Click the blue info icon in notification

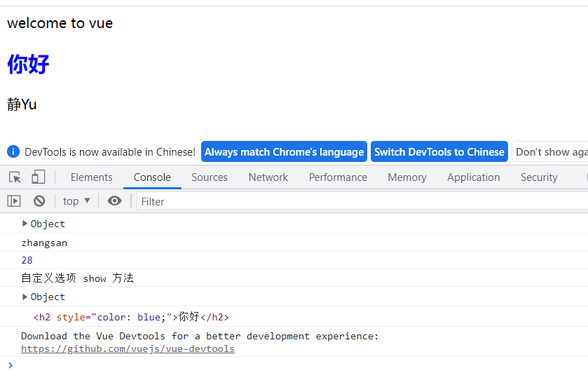(13, 151)
